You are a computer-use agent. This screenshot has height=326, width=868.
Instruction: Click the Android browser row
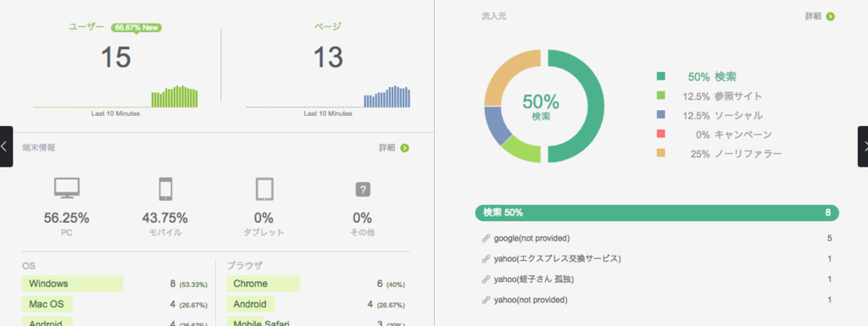(316, 305)
